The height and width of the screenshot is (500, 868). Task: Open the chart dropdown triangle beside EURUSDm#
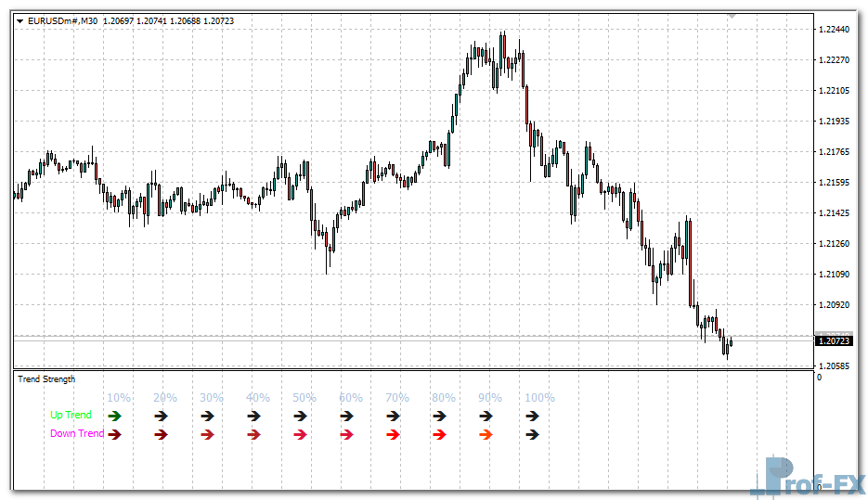[x=20, y=20]
